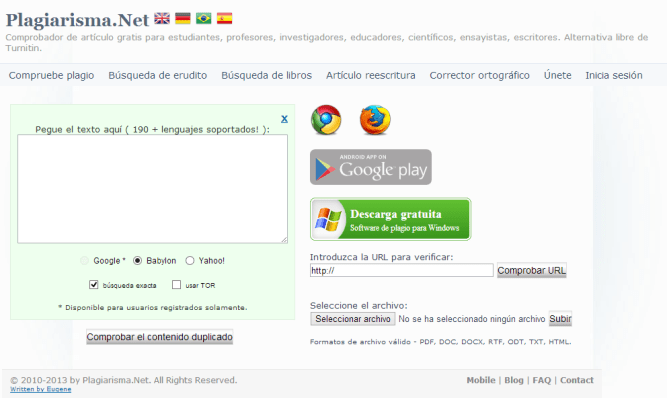Click the 'Seleccione el archivo' label
Viewport: 667px width, 398px height.
tap(359, 306)
